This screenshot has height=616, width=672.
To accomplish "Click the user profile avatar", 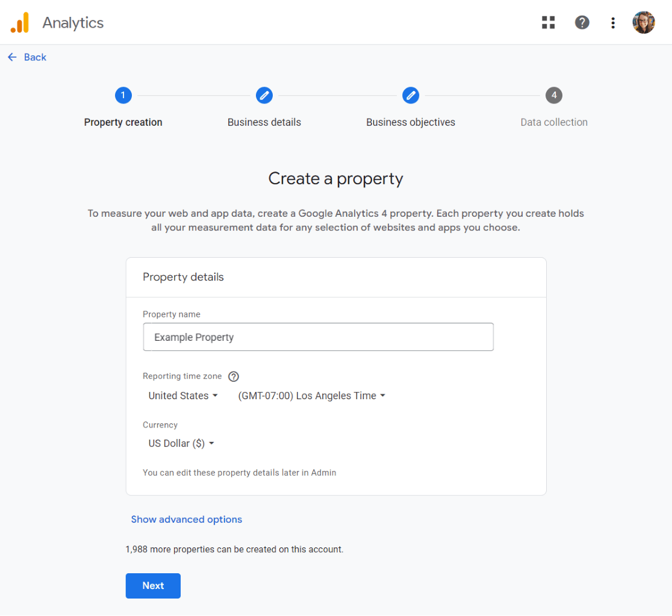I will tap(643, 23).
